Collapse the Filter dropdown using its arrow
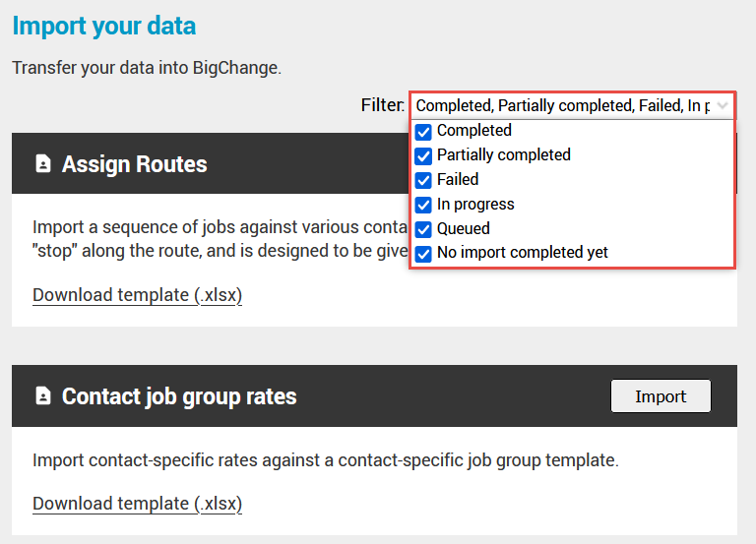756x544 pixels. (x=723, y=105)
